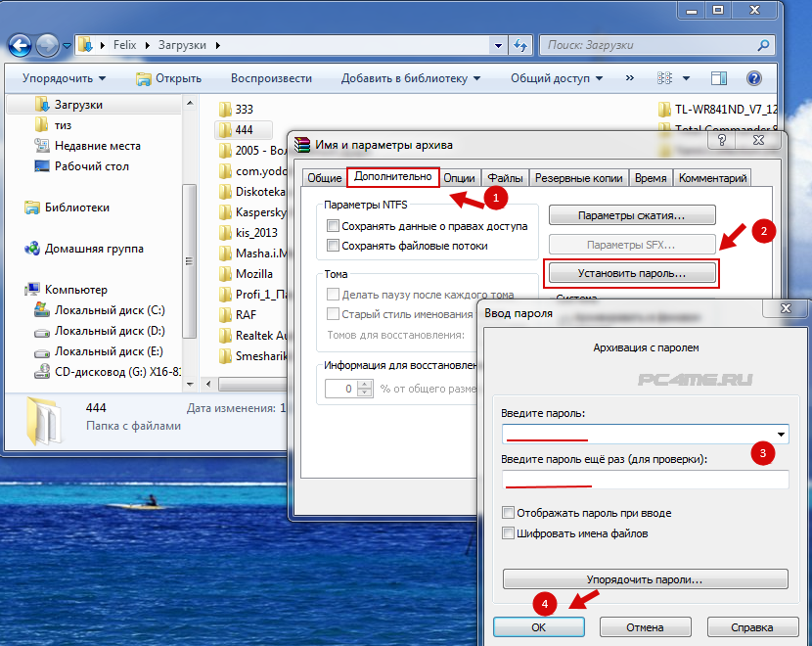Click Установить пароль button
Screen dimensions: 812x646
[x=632, y=273]
